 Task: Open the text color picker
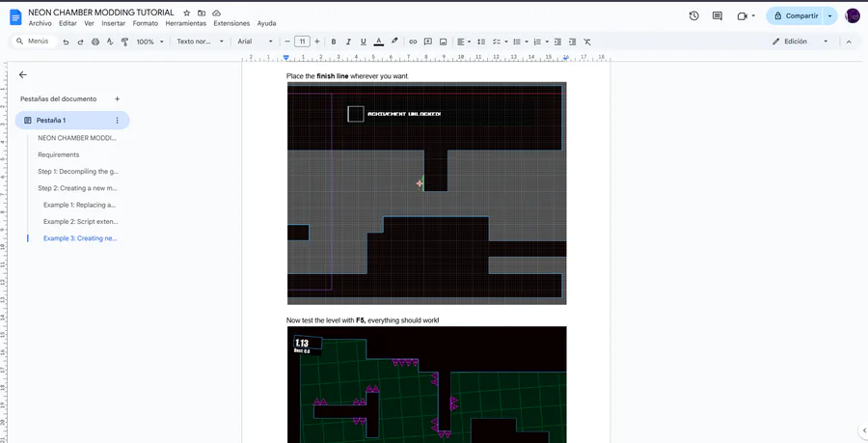pos(379,42)
